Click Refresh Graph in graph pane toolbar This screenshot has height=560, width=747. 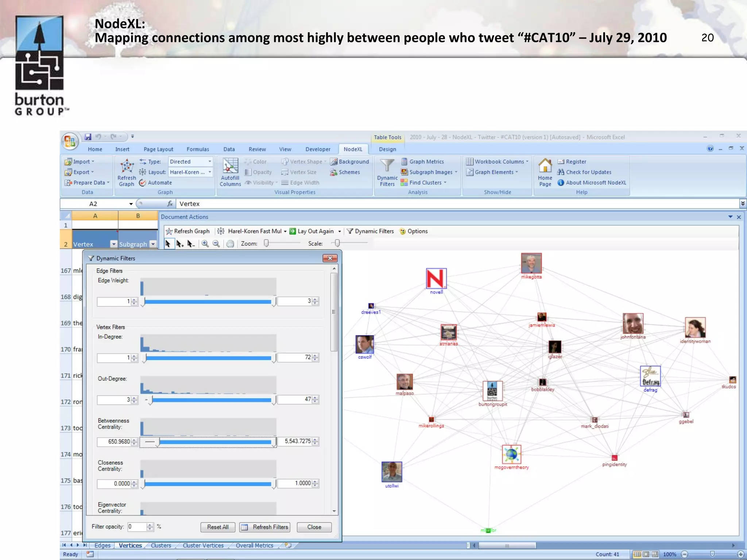[187, 231]
